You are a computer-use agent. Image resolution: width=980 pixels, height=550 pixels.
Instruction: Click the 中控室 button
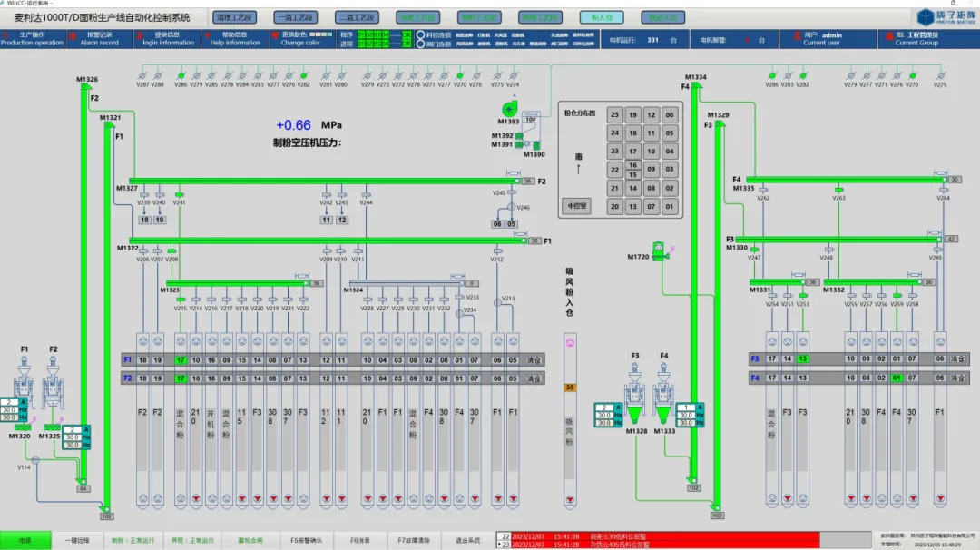[x=576, y=206]
